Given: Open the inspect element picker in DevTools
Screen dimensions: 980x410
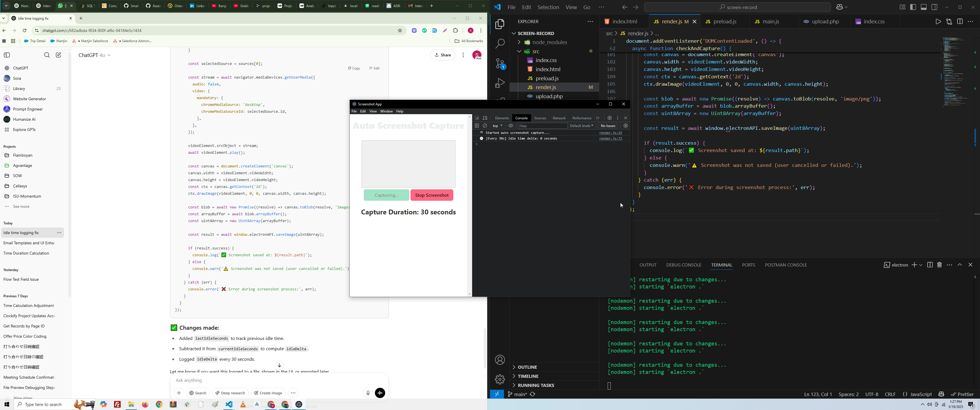Looking at the screenshot, I should tap(477, 118).
